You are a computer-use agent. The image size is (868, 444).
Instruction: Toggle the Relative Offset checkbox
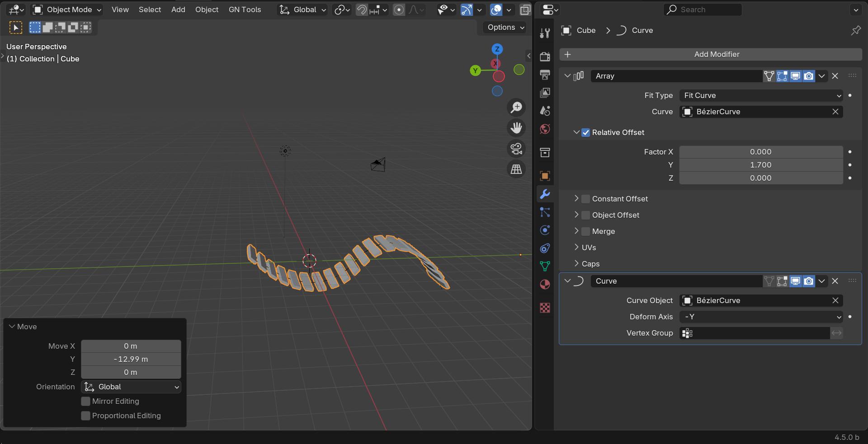(x=586, y=132)
